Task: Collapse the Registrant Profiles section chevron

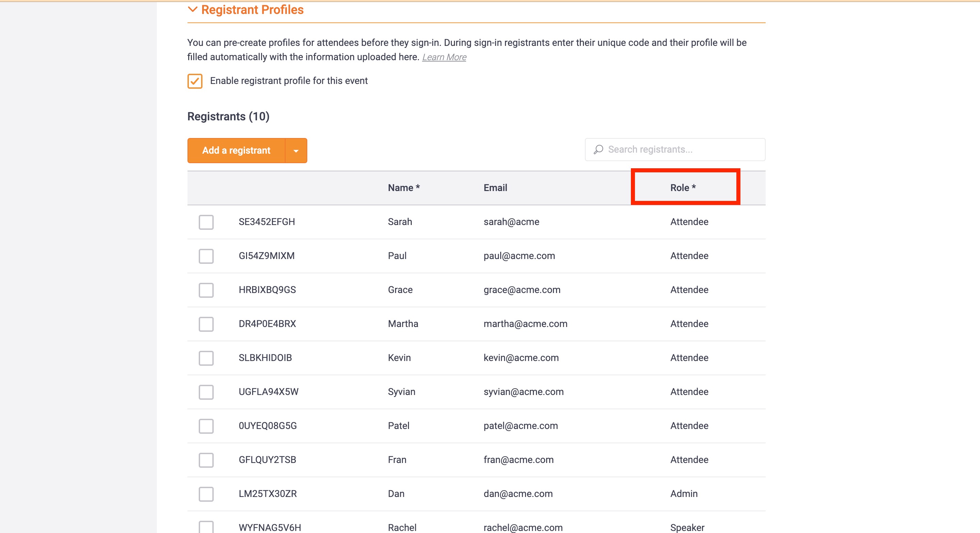Action: (193, 10)
